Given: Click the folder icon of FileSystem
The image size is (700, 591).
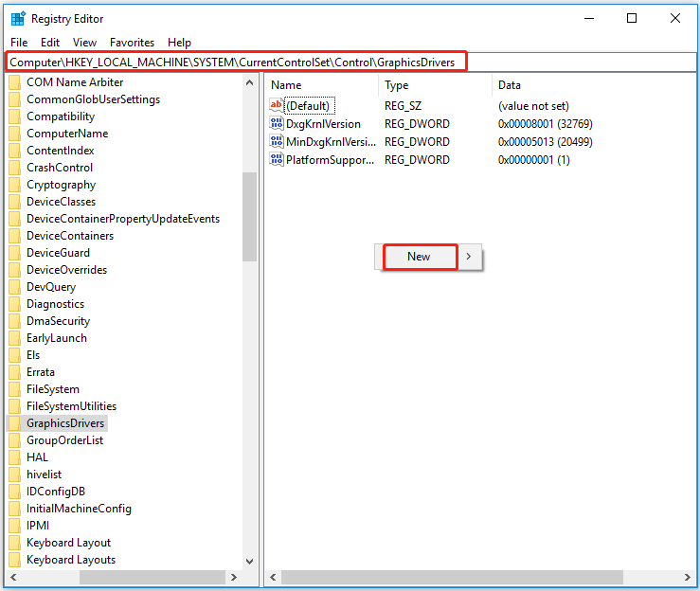Looking at the screenshot, I should [15, 389].
